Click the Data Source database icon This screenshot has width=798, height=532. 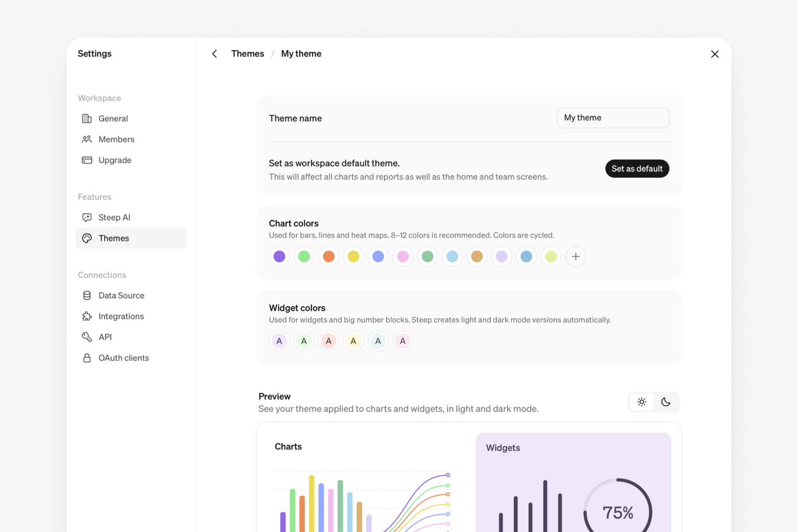[87, 295]
